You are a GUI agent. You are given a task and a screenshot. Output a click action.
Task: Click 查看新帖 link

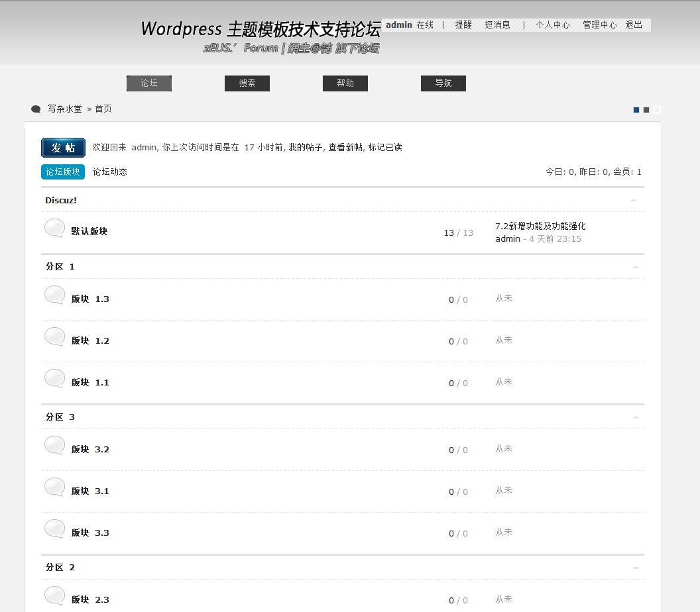(x=345, y=147)
